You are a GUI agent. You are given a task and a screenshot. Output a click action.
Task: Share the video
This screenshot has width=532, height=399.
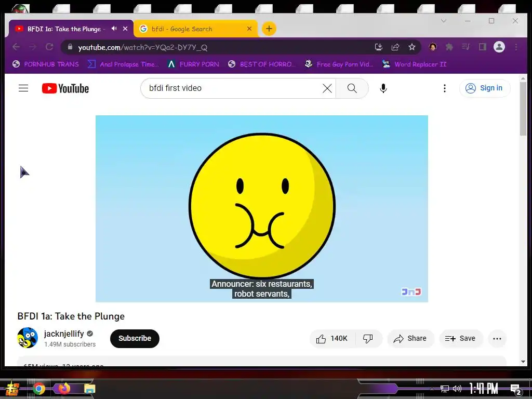tap(410, 338)
